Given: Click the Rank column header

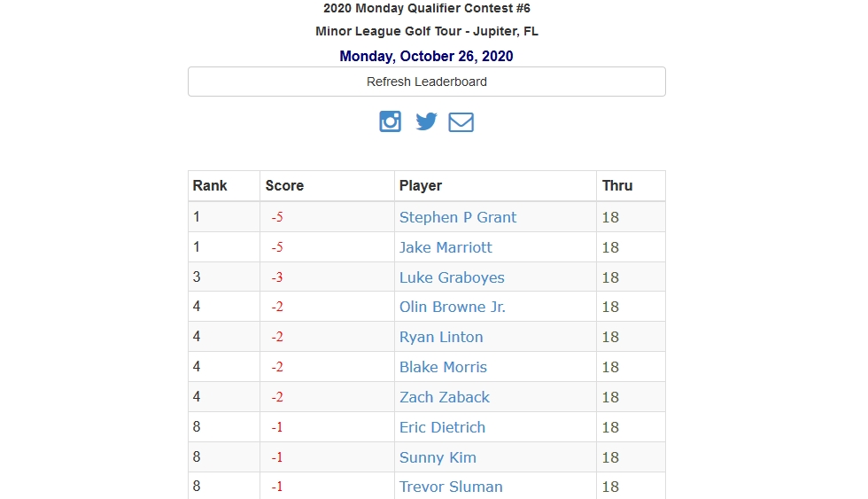Looking at the screenshot, I should pyautogui.click(x=210, y=185).
